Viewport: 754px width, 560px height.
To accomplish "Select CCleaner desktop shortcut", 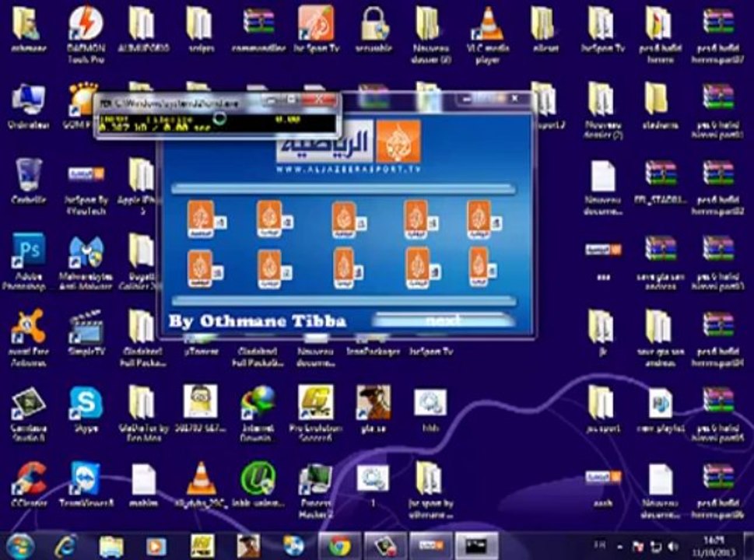I will tap(28, 484).
